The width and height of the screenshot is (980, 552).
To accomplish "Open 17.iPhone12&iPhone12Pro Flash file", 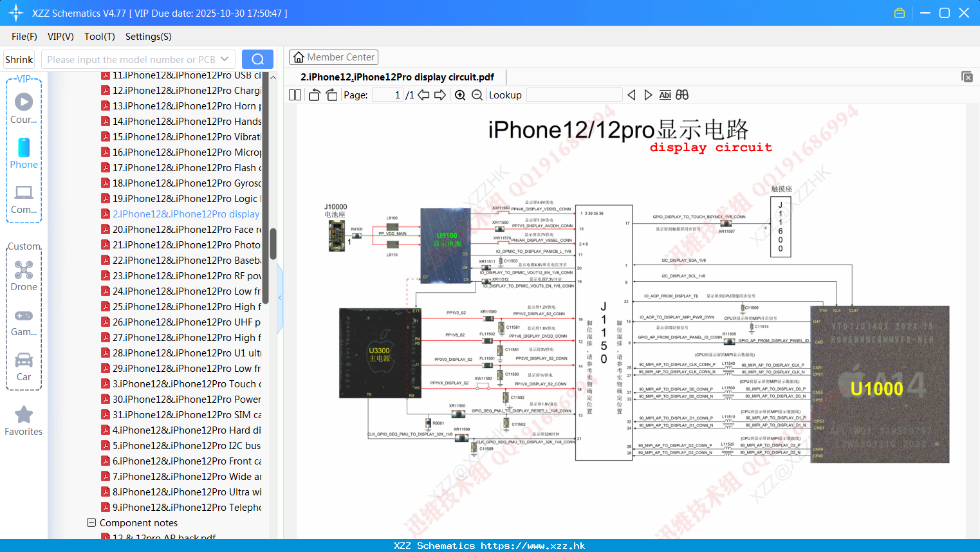I will click(x=181, y=168).
